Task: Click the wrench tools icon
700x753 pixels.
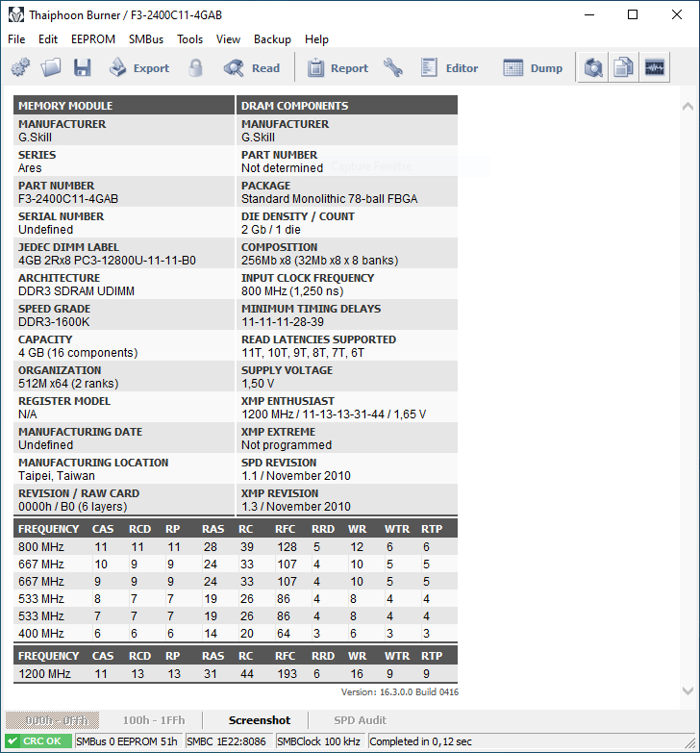Action: [392, 67]
